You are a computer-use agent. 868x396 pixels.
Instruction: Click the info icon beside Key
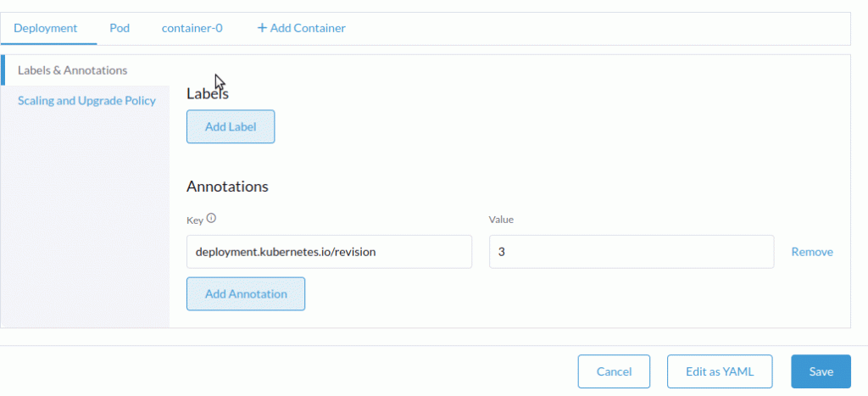pos(212,219)
